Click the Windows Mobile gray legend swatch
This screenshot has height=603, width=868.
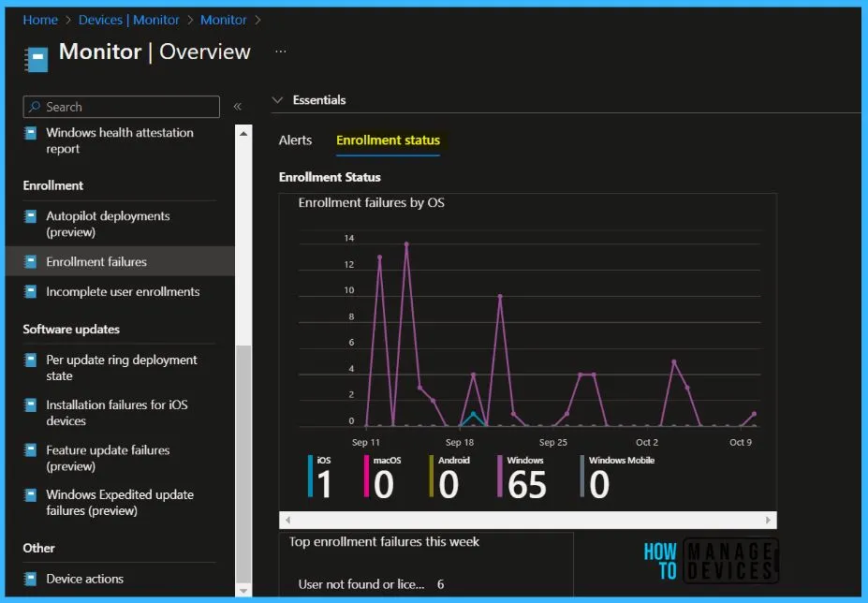click(x=581, y=476)
